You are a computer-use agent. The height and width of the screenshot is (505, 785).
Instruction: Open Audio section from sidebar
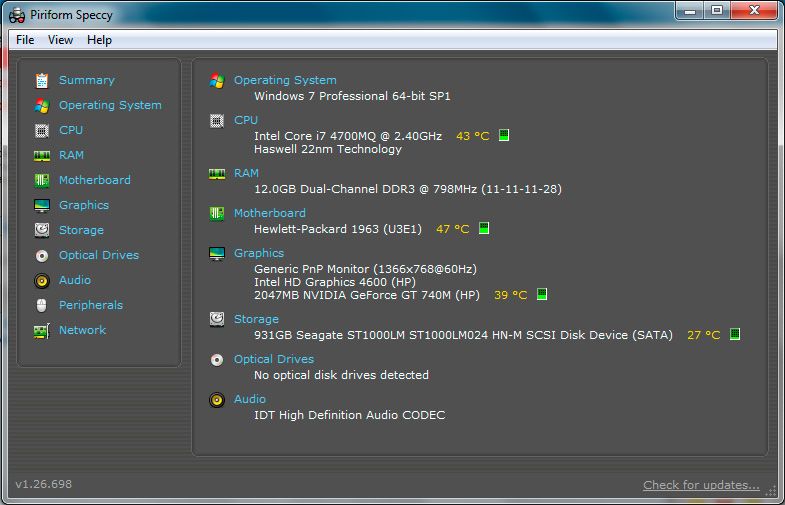pyautogui.click(x=75, y=280)
